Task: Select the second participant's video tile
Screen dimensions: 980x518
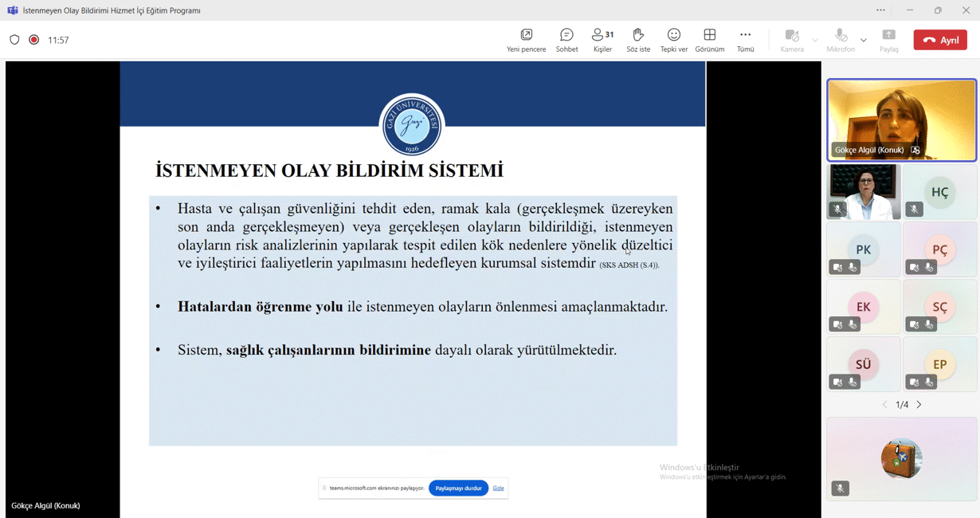Action: point(864,192)
